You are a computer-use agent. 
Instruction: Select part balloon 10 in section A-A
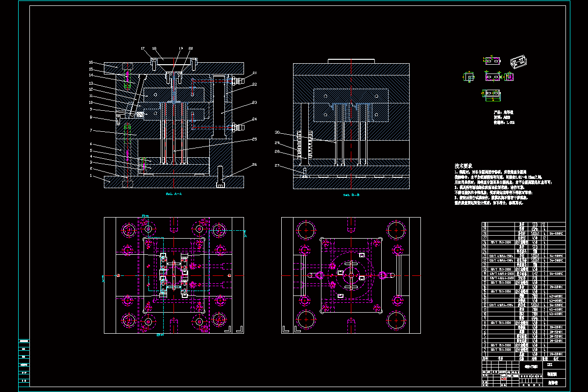point(91,102)
